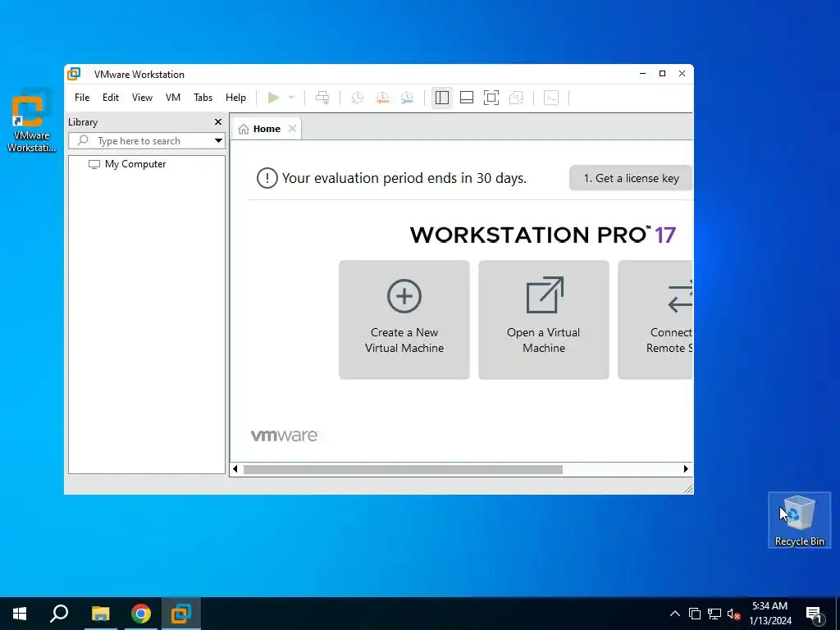Open the Edit menu
Viewport: 840px width, 630px height.
111,98
